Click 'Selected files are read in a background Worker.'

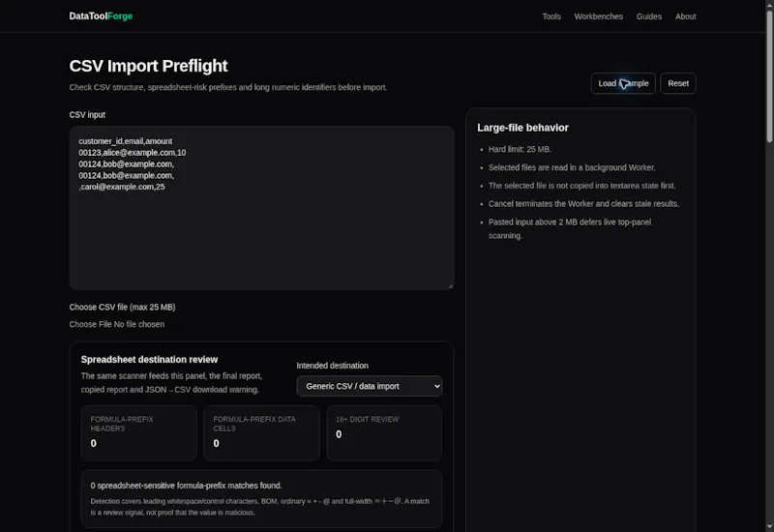[x=572, y=167]
